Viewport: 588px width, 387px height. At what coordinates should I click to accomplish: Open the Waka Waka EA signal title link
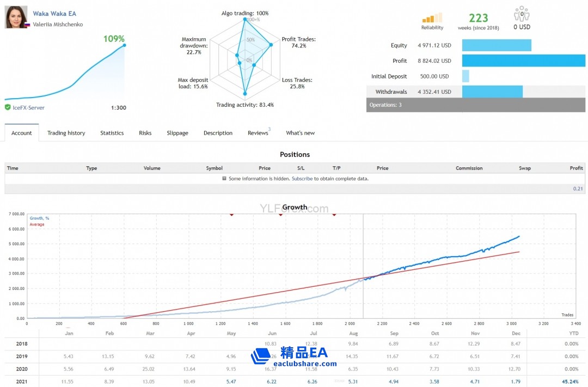54,14
